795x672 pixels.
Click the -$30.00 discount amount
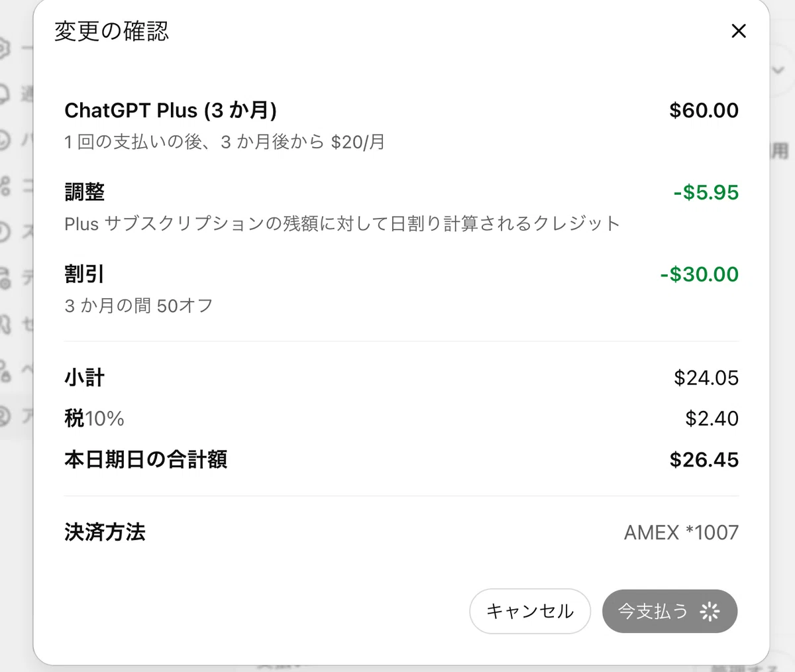click(x=699, y=274)
